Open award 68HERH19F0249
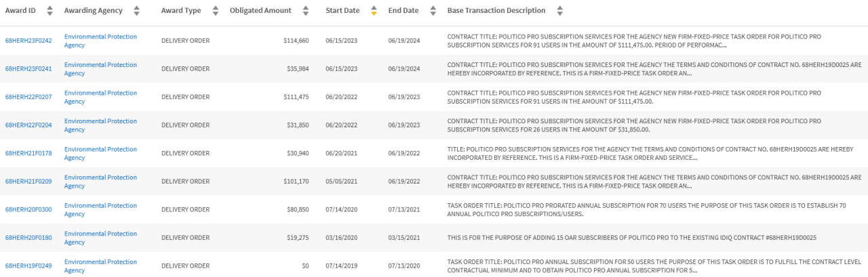The image size is (868, 277). click(28, 265)
